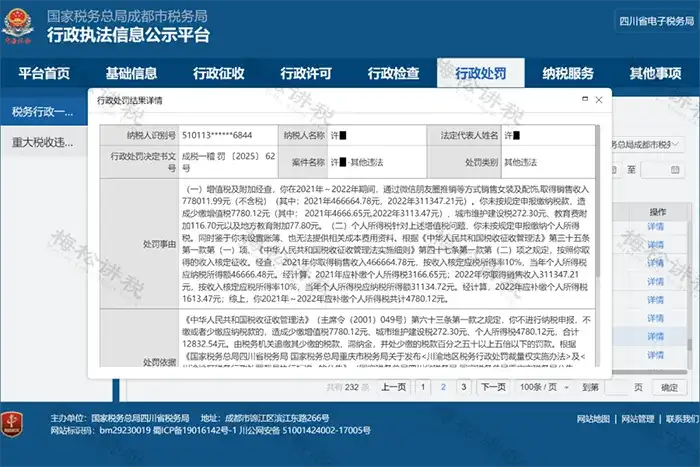700x467 pixels.
Task: Click the decision number 成税一稽罚〔2025〕62号
Action: point(228,162)
